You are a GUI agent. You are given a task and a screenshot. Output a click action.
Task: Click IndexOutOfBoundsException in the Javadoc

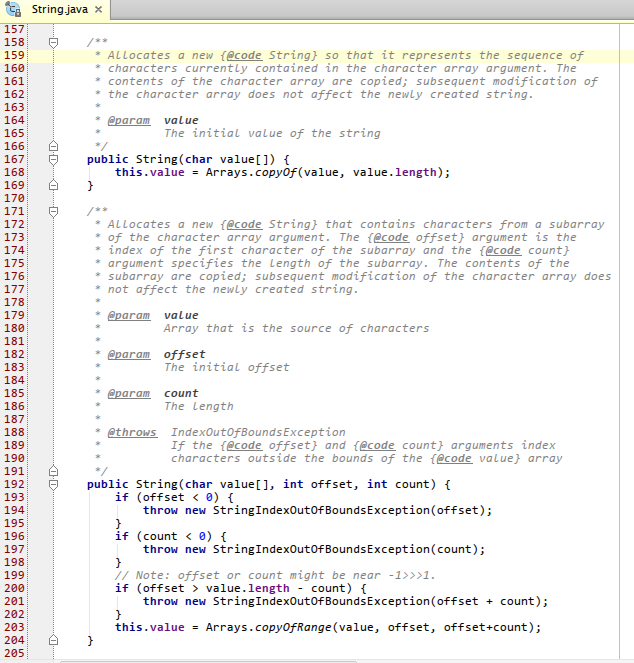pos(258,432)
